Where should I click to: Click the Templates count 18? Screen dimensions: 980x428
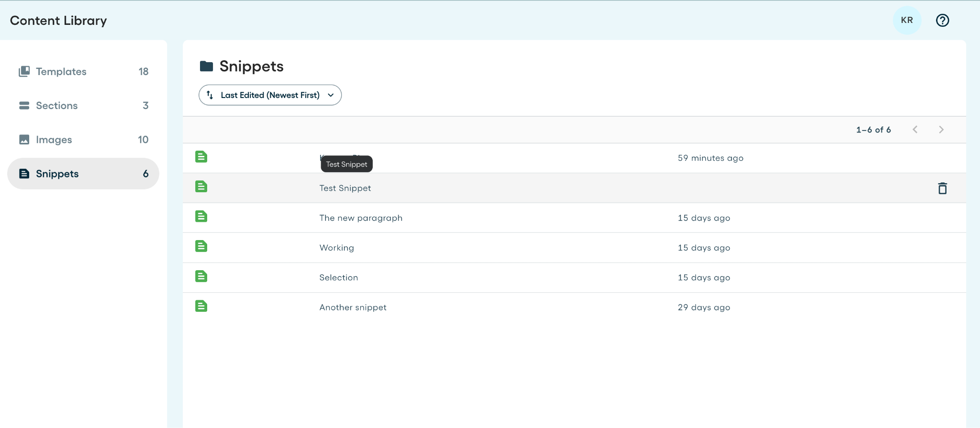[x=144, y=72]
